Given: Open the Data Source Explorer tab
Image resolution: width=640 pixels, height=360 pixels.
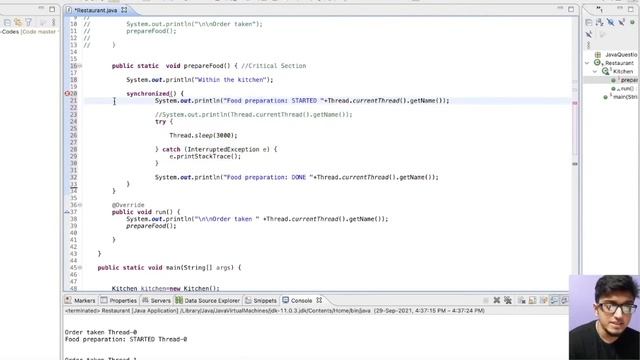Looking at the screenshot, I should (x=208, y=300).
